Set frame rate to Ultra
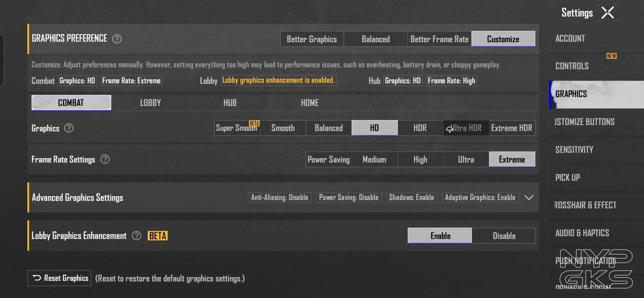 [x=466, y=159]
